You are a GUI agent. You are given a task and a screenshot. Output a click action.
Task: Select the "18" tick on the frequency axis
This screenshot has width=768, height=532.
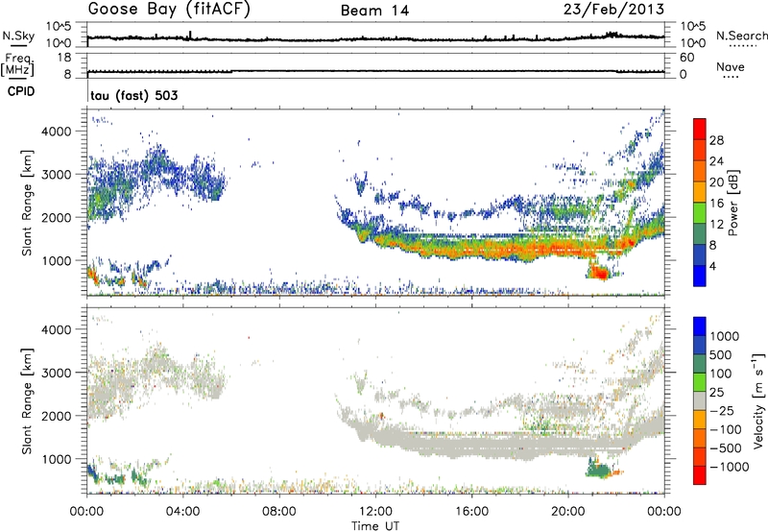pos(64,58)
